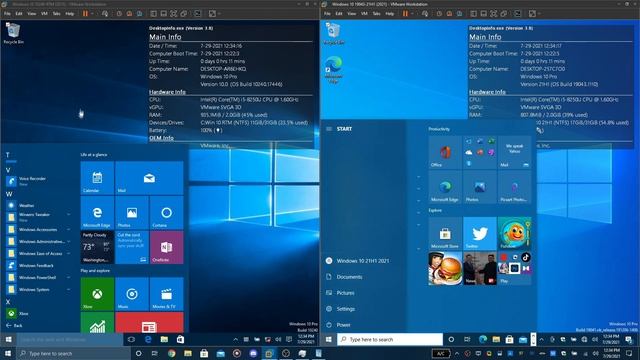
Task: Open VM menu in left VMware window
Action: (x=44, y=13)
